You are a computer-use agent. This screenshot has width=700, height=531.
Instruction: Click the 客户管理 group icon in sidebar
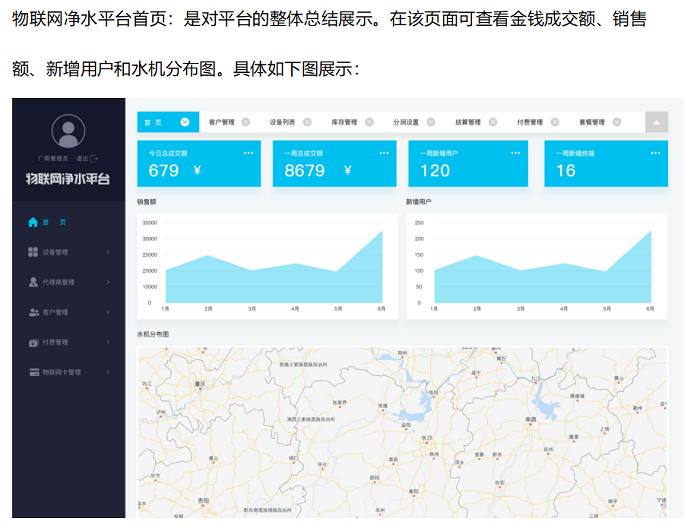pos(33,312)
